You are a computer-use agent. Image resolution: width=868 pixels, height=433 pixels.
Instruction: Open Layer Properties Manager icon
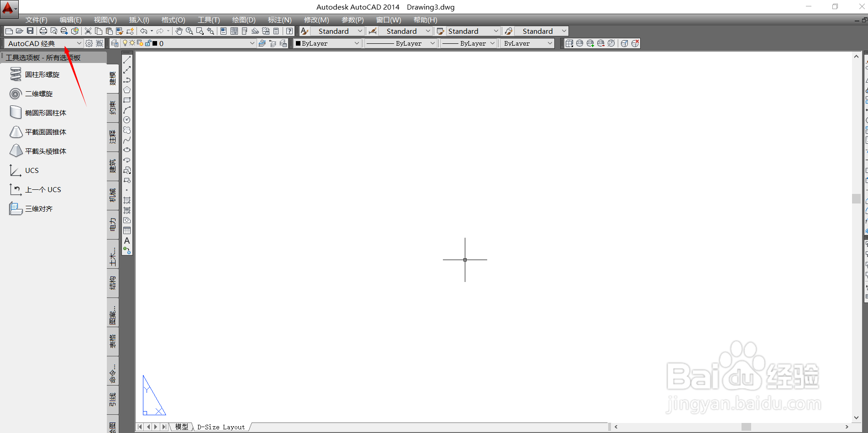coord(115,43)
